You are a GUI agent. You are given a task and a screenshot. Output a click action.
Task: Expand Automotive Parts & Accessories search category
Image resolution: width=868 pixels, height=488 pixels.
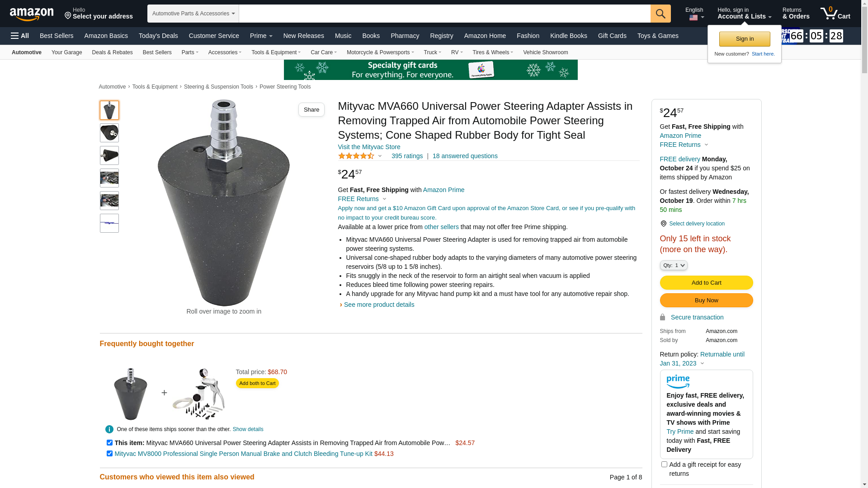(x=193, y=14)
